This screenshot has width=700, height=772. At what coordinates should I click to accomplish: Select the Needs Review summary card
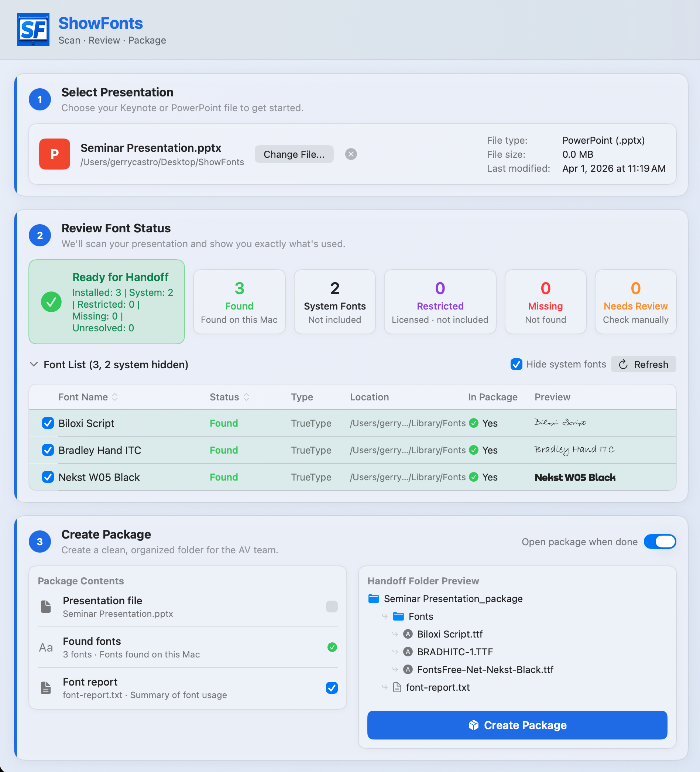pyautogui.click(x=635, y=302)
